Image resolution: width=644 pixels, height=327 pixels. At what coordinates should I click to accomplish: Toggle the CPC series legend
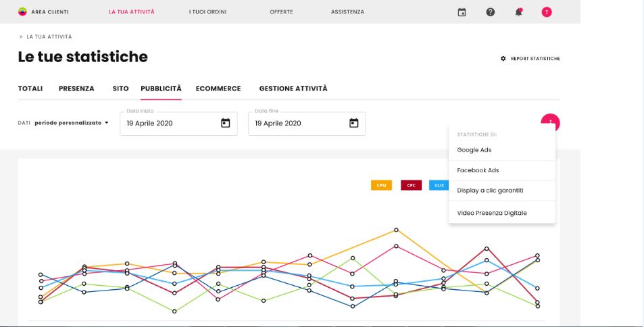click(x=411, y=185)
